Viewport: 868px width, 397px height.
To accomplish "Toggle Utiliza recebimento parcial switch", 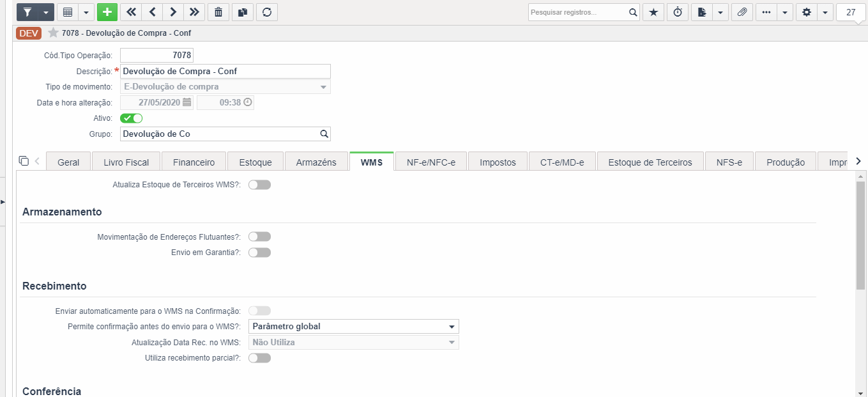I will [x=259, y=358].
